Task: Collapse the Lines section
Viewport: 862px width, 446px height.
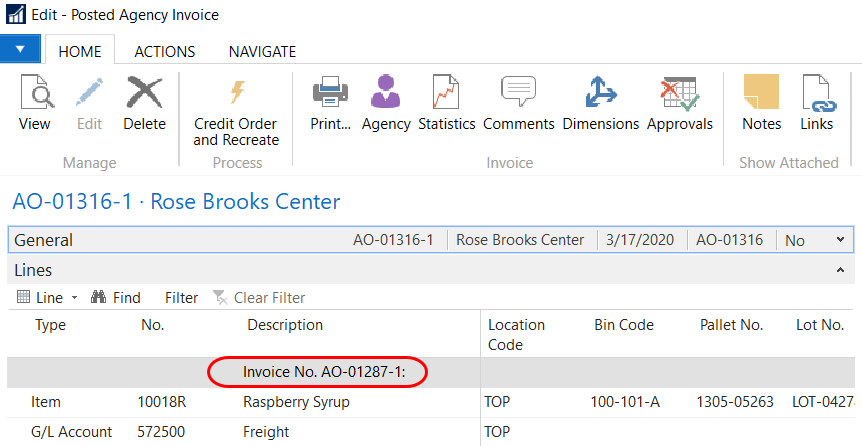Action: pyautogui.click(x=840, y=270)
